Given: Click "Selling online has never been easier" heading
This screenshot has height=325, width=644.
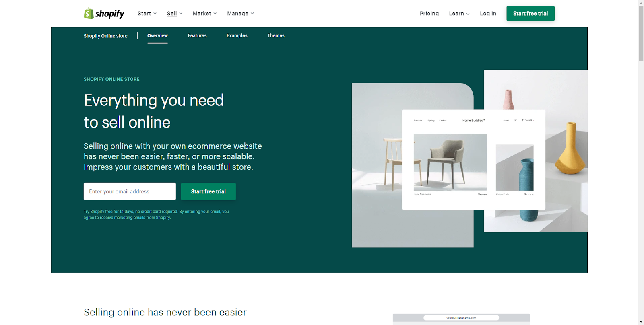Looking at the screenshot, I should click(165, 312).
